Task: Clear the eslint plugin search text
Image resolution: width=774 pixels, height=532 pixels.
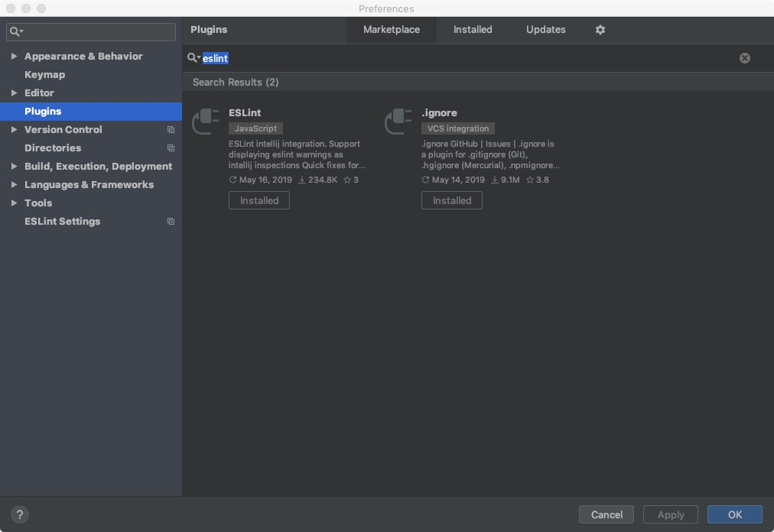Action: point(744,58)
